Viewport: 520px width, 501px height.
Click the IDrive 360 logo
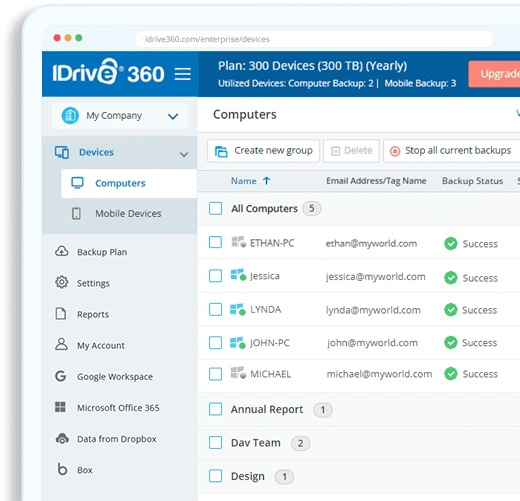click(x=108, y=72)
